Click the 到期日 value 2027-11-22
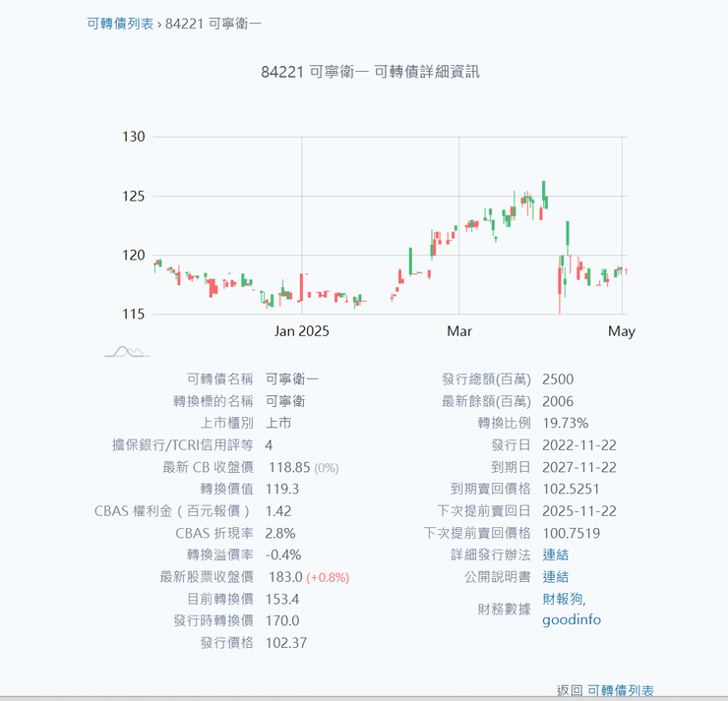The image size is (728, 701). 579,467
